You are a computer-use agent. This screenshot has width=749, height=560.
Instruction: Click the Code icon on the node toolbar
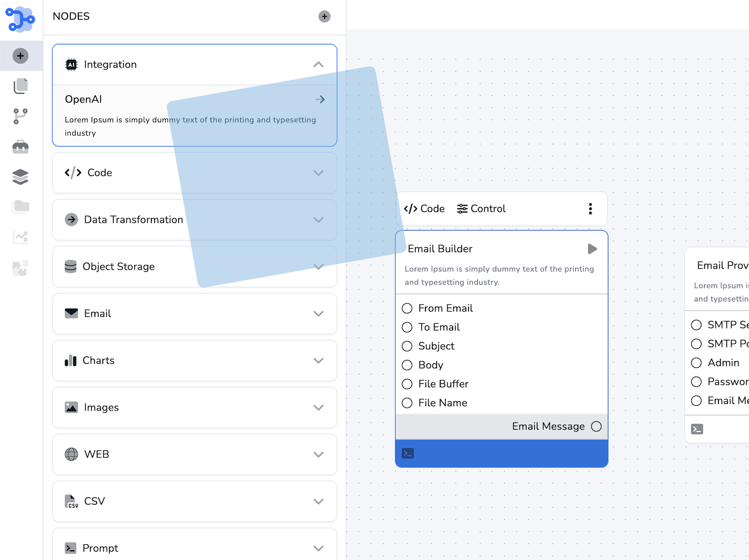click(412, 209)
